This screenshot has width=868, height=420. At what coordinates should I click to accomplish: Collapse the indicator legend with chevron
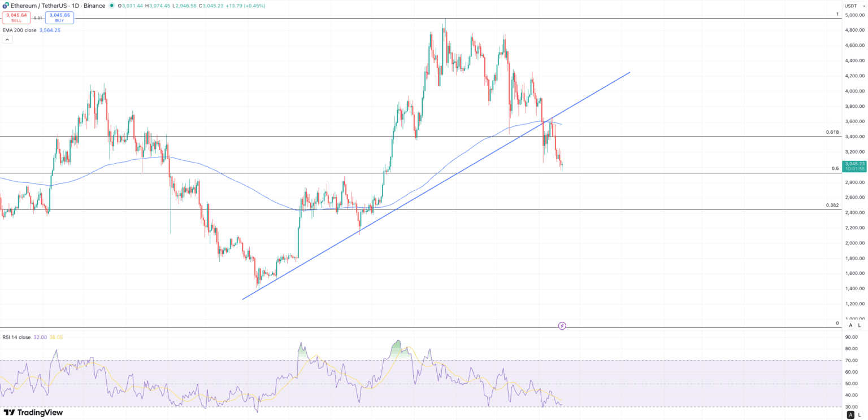point(7,40)
